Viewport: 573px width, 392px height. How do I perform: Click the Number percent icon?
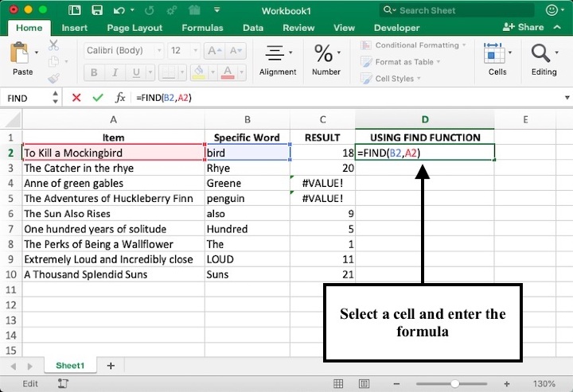pyautogui.click(x=323, y=53)
